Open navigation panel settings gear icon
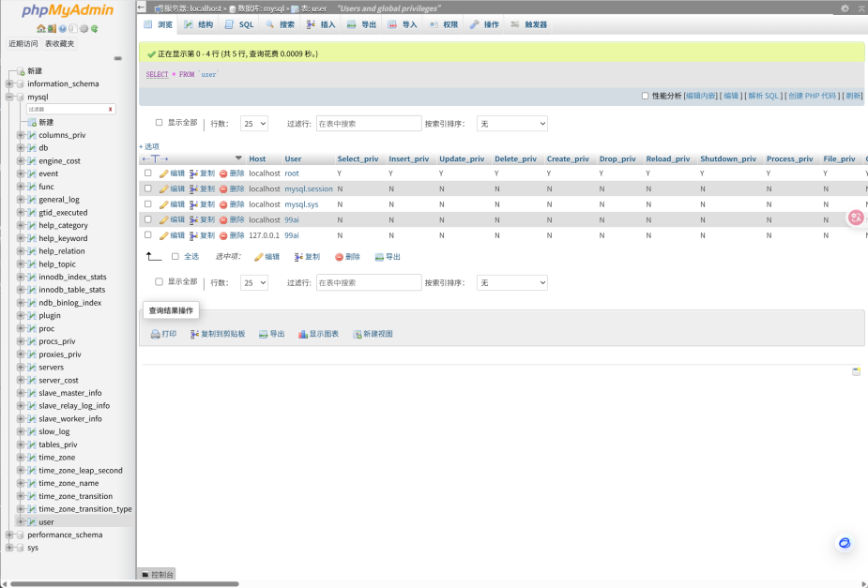This screenshot has height=588, width=868. (84, 29)
